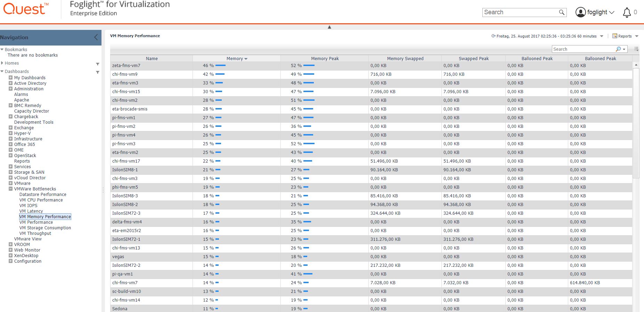644x312 pixels.
Task: Open the Reports dropdown arrow
Action: click(637, 36)
